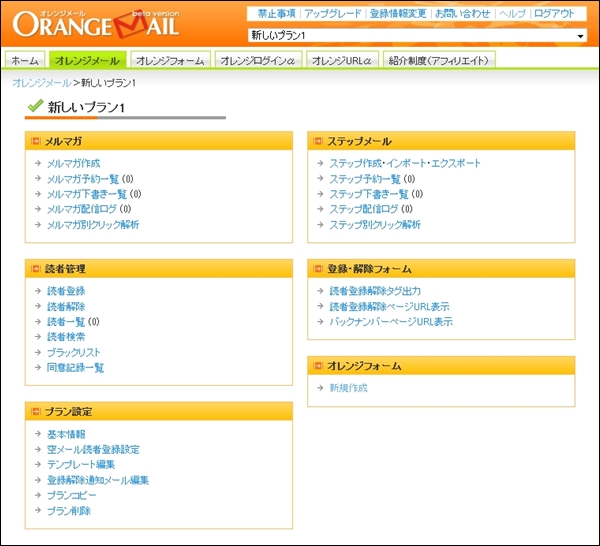Screen dimensions: 600x546
Task: Open メルマガ予約一覧
Action: tap(83, 179)
